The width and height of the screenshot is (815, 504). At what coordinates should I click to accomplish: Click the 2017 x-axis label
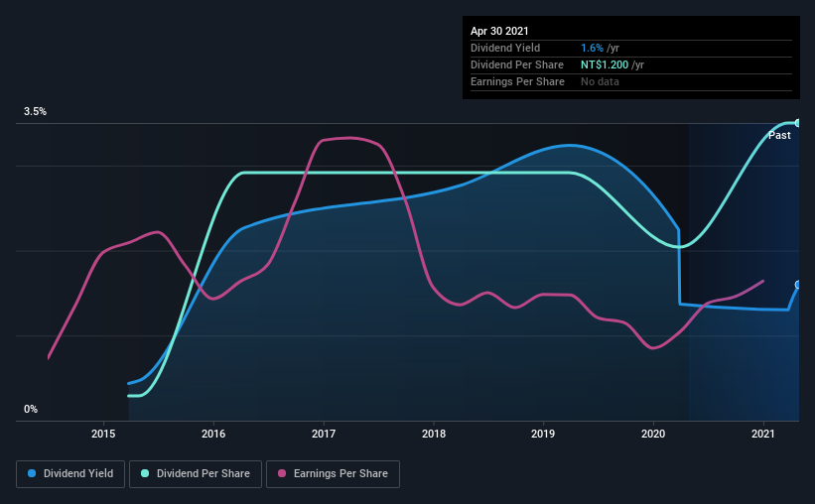324,434
